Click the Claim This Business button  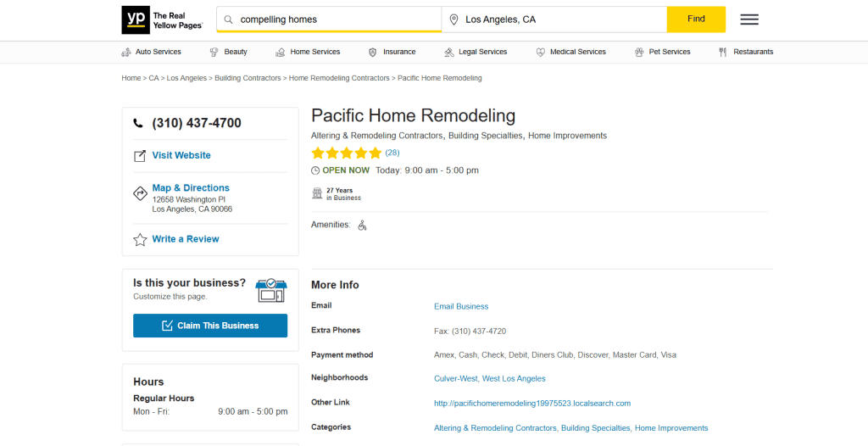pos(210,326)
